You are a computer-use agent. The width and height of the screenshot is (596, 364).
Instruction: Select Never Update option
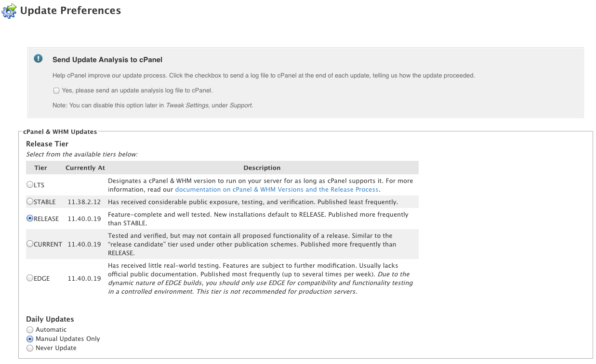pos(30,348)
